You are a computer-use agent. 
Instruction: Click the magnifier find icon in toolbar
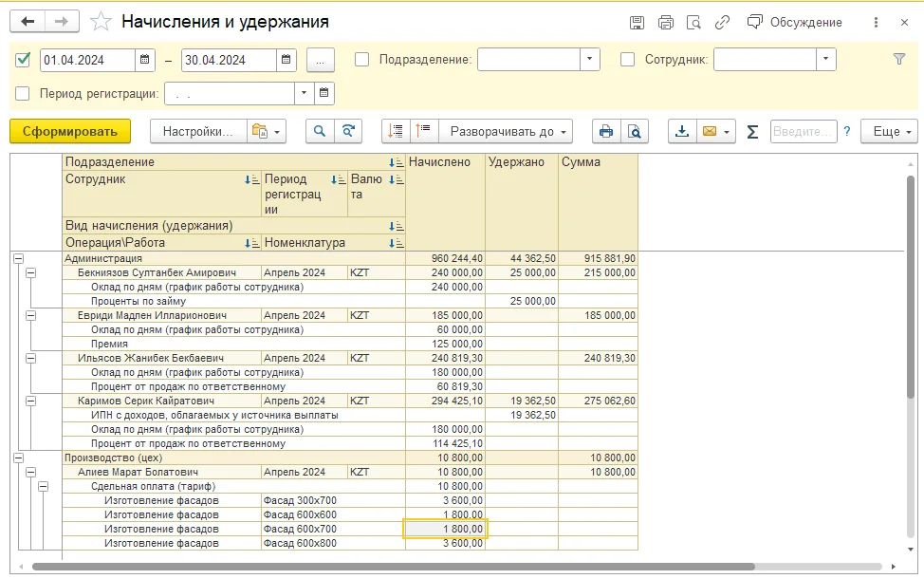point(320,131)
